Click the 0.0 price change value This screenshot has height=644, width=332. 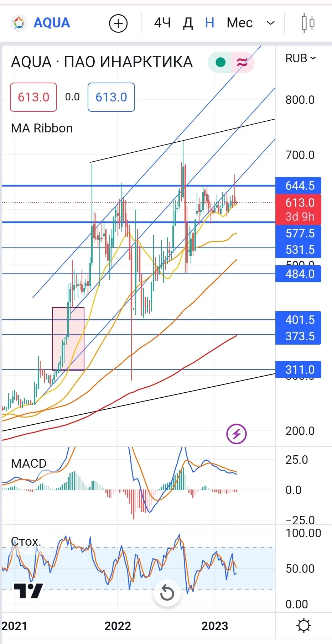(x=72, y=97)
